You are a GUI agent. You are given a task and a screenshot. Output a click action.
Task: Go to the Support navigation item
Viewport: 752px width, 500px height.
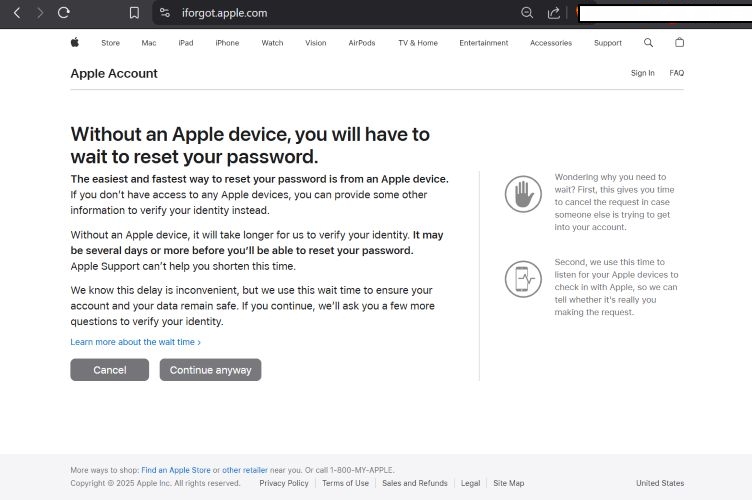pyautogui.click(x=607, y=43)
